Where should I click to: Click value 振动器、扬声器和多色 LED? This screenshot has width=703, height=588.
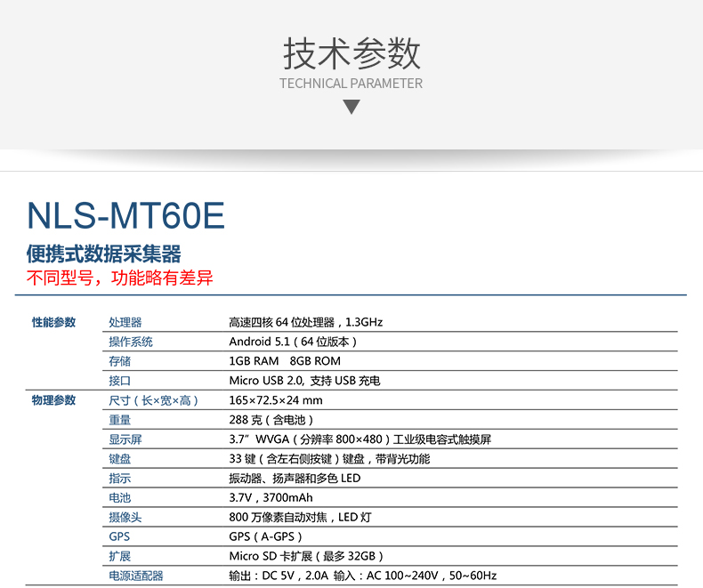tap(295, 479)
